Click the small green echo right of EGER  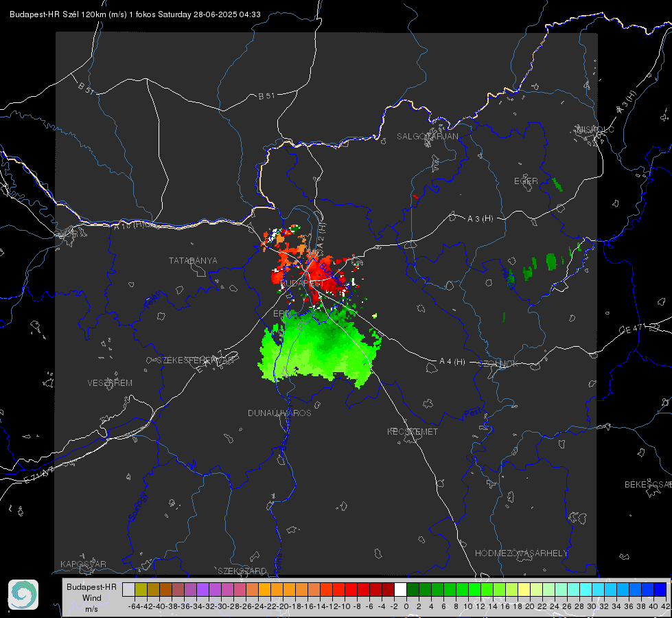[x=557, y=185]
